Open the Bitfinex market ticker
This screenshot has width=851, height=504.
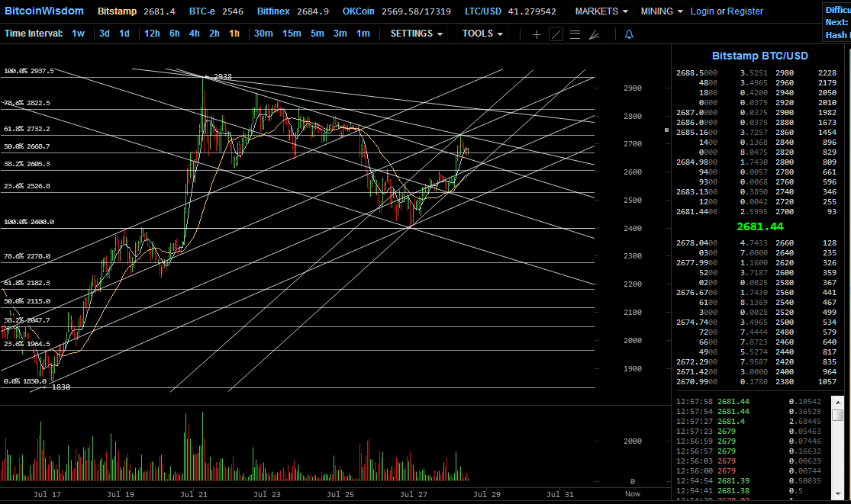click(292, 11)
